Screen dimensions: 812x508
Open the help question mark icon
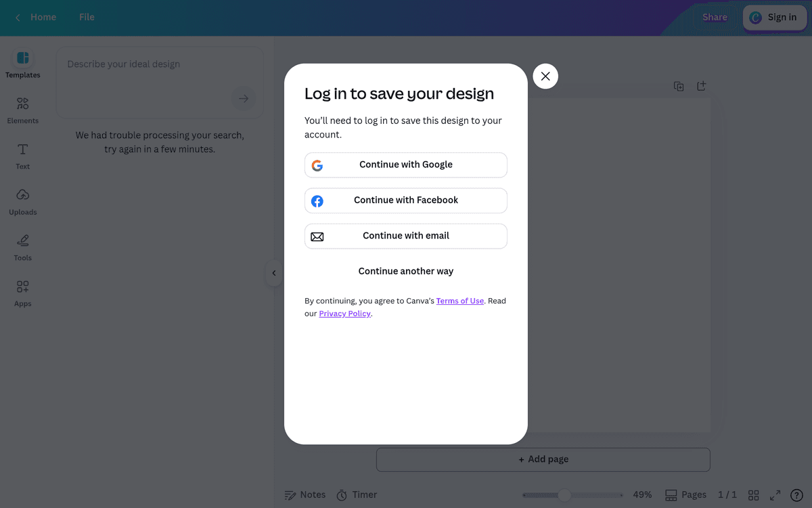(796, 495)
